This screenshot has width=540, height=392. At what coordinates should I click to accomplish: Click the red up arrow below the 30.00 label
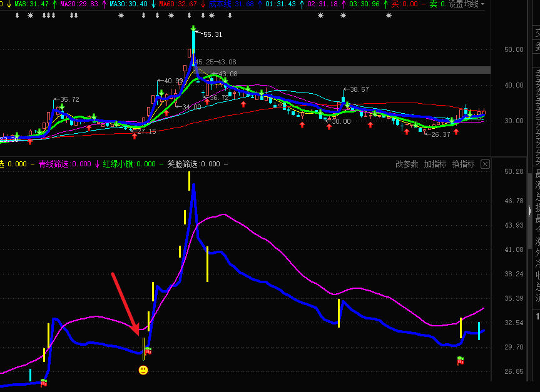click(329, 127)
